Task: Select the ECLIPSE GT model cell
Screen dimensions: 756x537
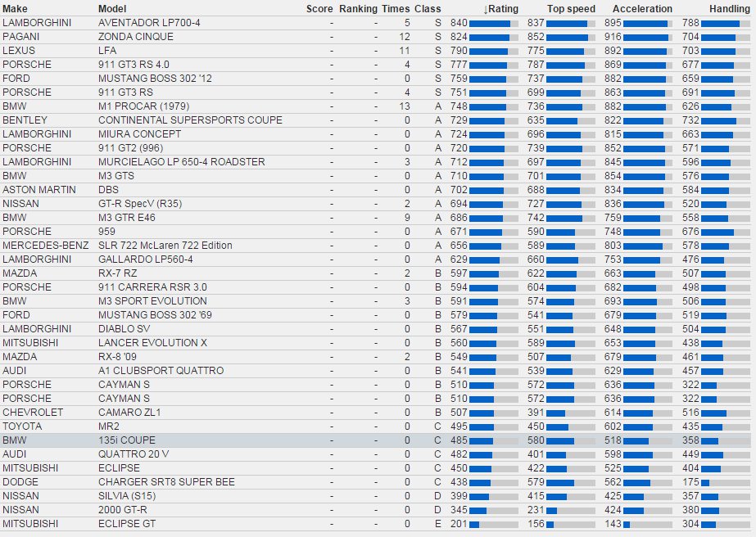Action: 127,524
